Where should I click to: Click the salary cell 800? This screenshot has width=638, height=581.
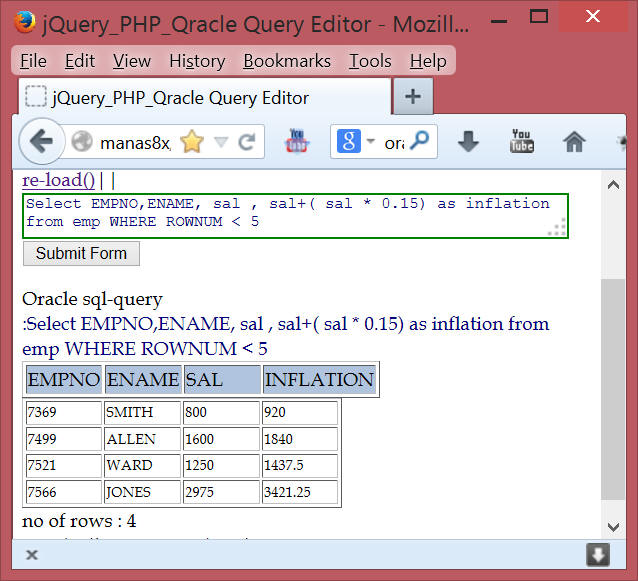click(x=221, y=413)
